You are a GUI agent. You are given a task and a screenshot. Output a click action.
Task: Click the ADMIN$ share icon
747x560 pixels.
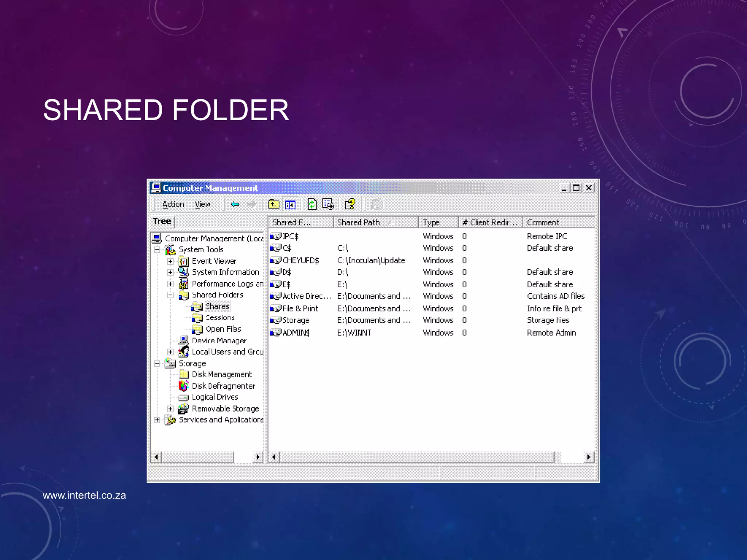(276, 332)
